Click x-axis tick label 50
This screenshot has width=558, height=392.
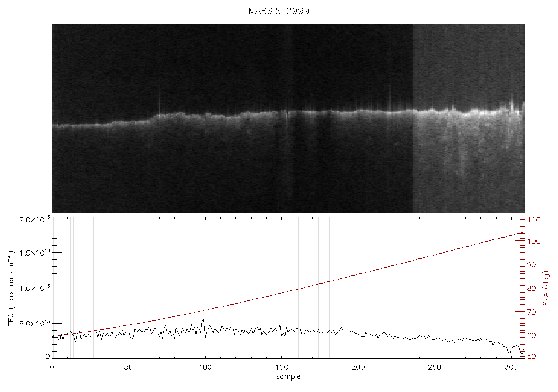coord(129,367)
